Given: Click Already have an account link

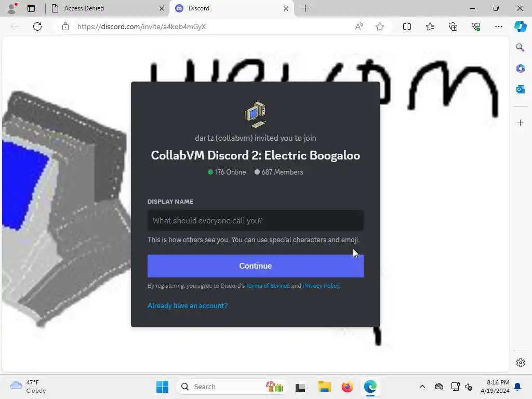Looking at the screenshot, I should pyautogui.click(x=188, y=305).
